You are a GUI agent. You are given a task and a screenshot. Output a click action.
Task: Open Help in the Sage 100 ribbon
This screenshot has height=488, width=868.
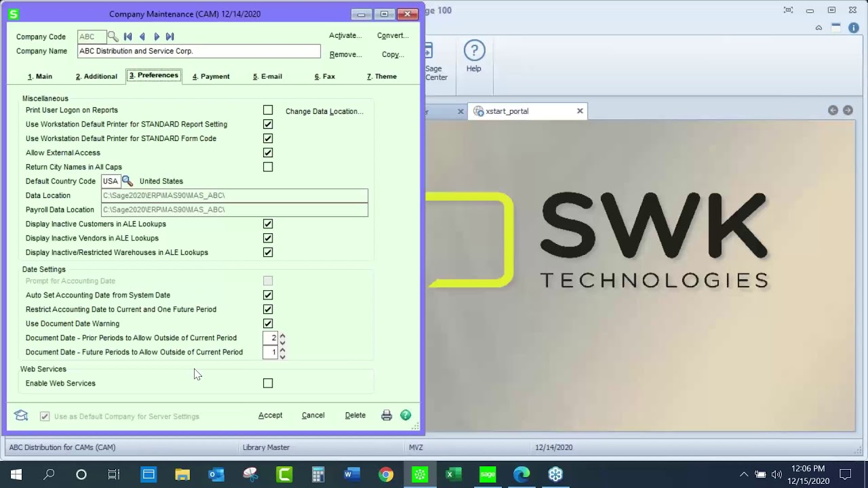point(474,56)
